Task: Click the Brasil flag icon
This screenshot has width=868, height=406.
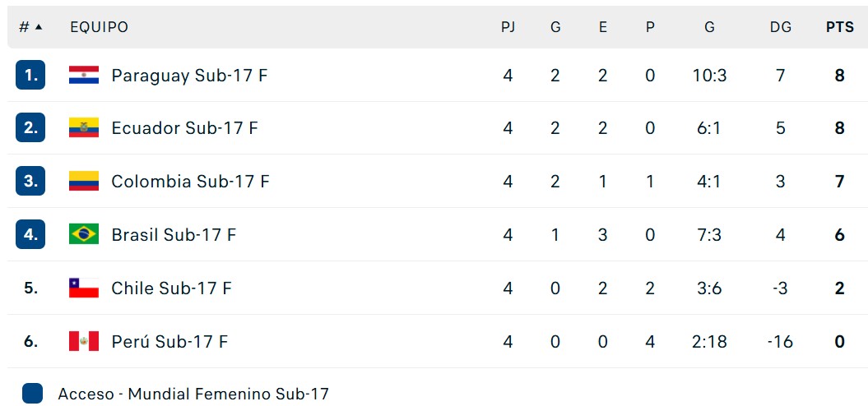Action: pyautogui.click(x=84, y=234)
